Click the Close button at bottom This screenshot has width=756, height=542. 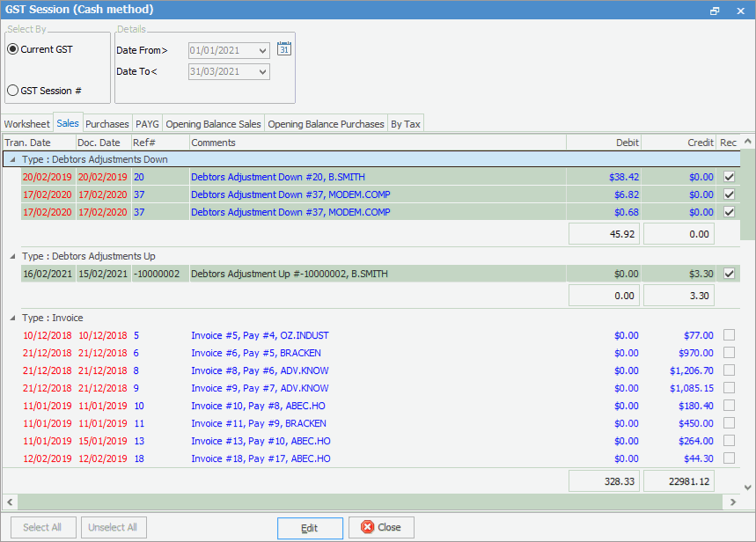(x=381, y=528)
